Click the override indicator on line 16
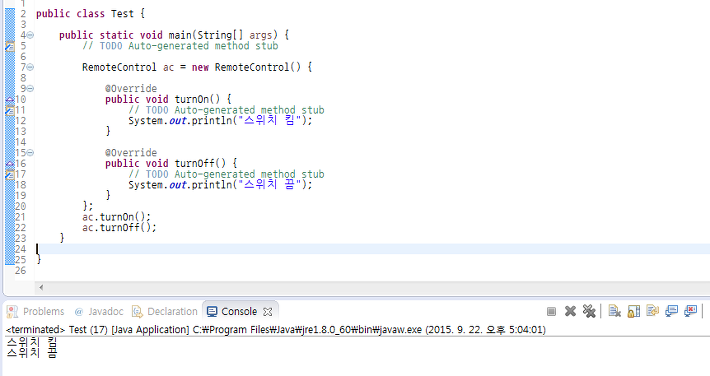Viewport: 710px width, 376px height. 10,164
